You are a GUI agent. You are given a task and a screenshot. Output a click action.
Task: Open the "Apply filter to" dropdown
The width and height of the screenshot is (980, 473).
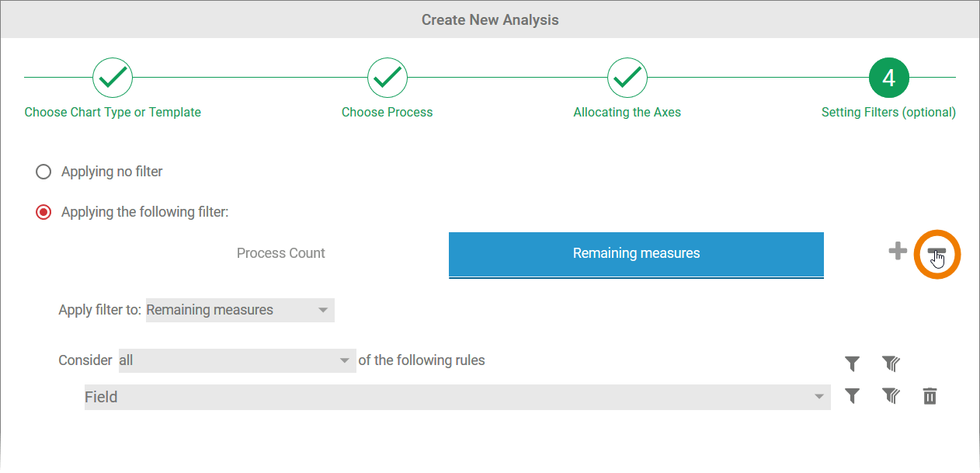[240, 310]
